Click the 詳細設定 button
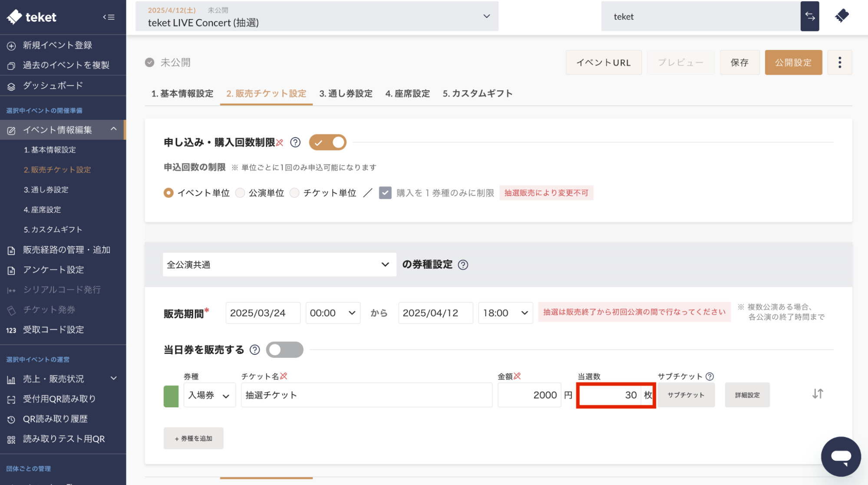Screen dimensions: 868x485 coord(747,395)
